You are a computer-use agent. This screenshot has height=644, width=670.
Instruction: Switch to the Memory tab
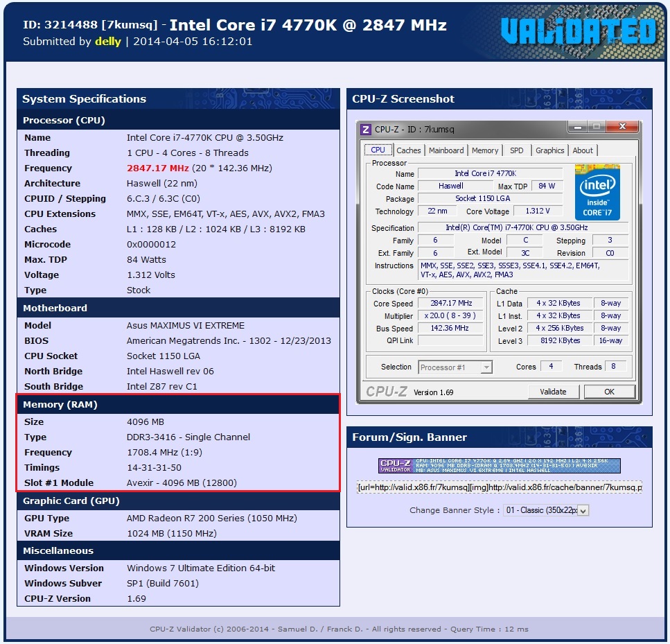(485, 150)
